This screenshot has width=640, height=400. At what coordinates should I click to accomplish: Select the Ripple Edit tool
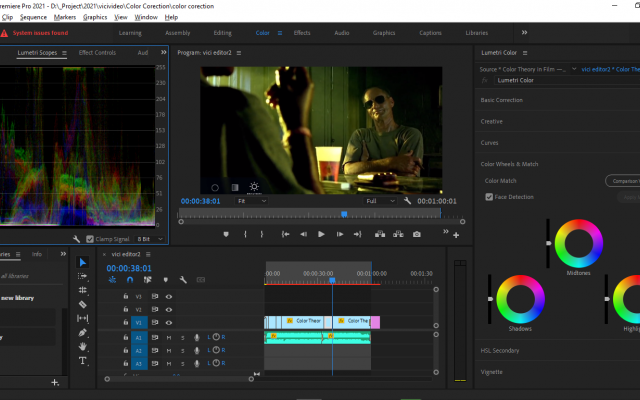pyautogui.click(x=82, y=290)
